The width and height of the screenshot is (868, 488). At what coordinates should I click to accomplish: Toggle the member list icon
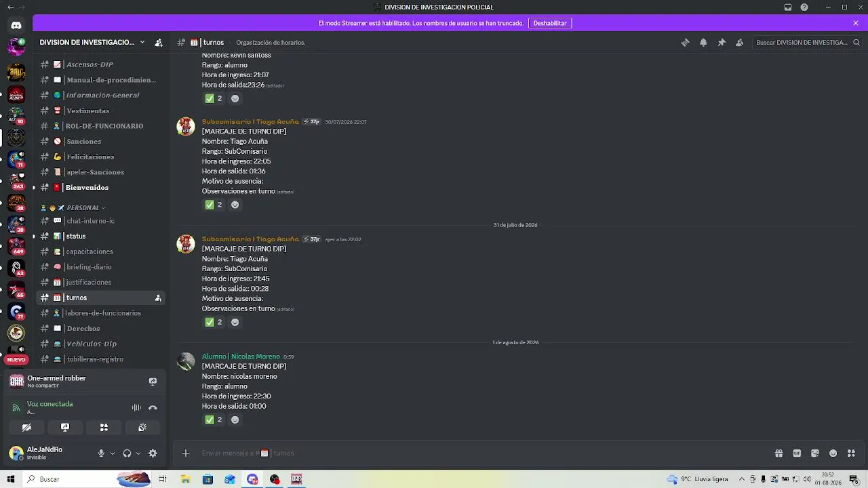pos(740,42)
